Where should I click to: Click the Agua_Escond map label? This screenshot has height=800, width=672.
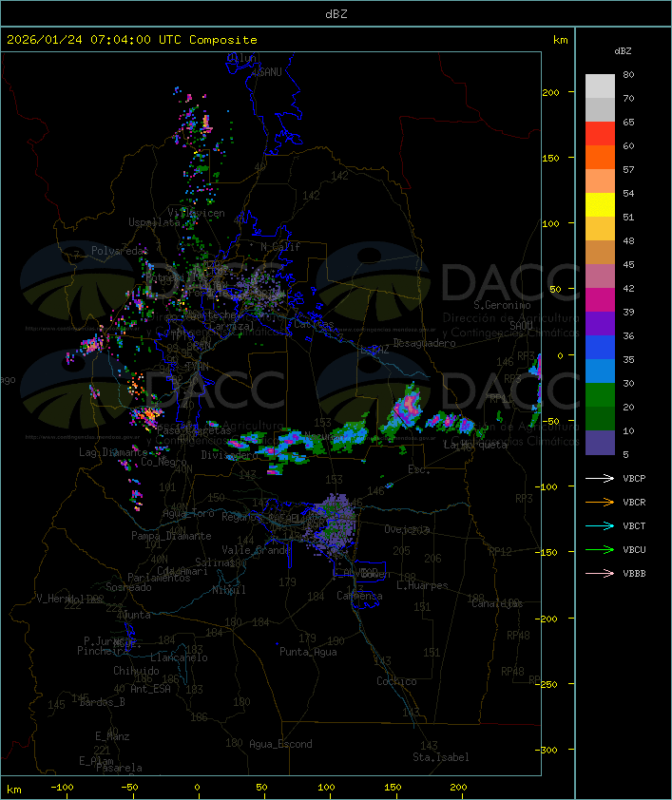279,744
